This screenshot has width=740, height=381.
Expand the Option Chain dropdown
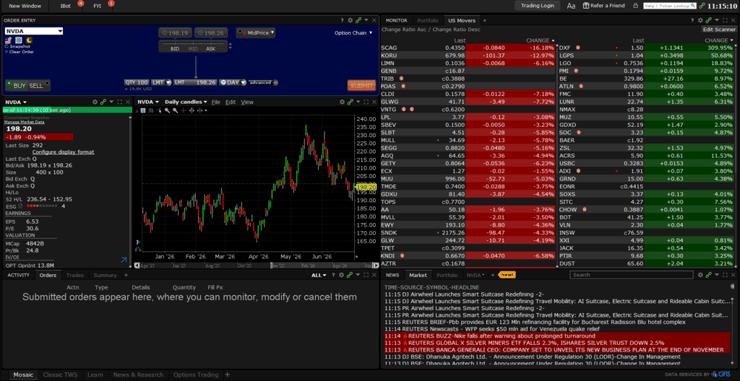[353, 33]
